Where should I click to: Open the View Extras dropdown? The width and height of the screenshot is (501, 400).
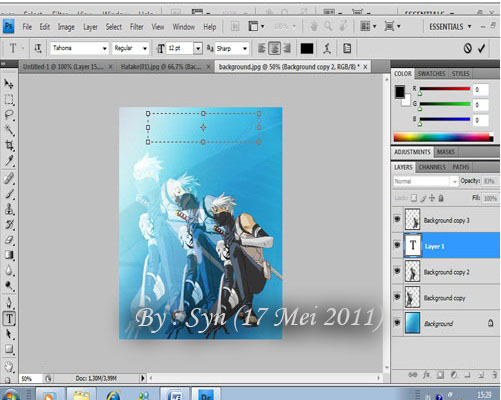pyautogui.click(x=256, y=26)
